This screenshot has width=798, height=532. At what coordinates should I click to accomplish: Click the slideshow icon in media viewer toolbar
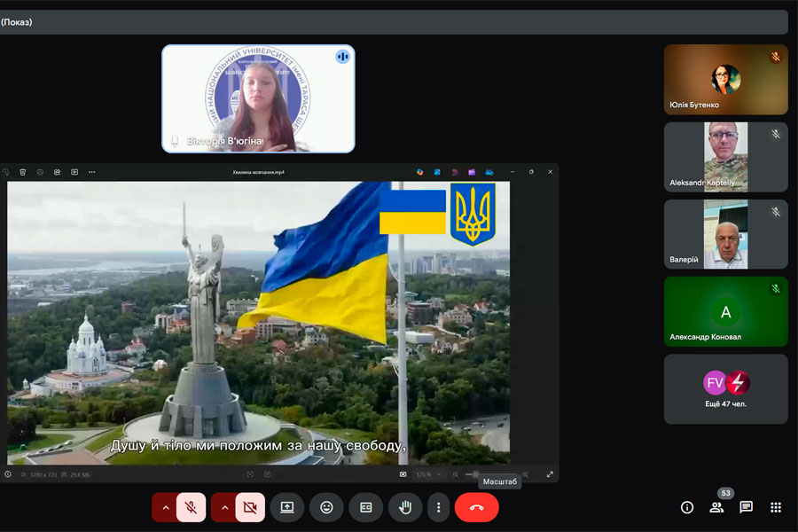[74, 172]
